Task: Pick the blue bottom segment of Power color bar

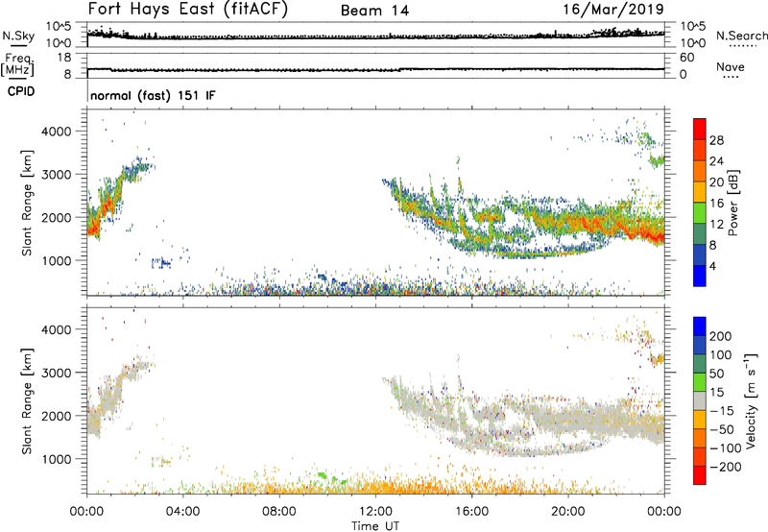Action: click(700, 276)
